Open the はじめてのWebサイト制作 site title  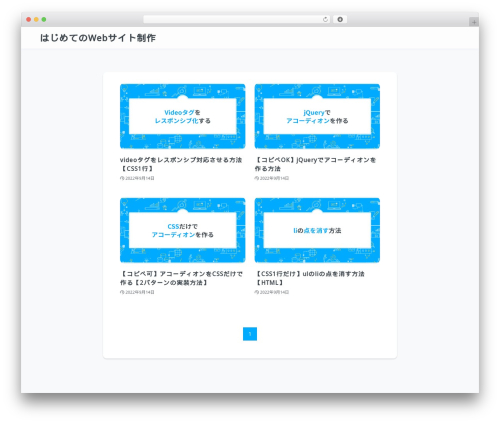coord(98,38)
